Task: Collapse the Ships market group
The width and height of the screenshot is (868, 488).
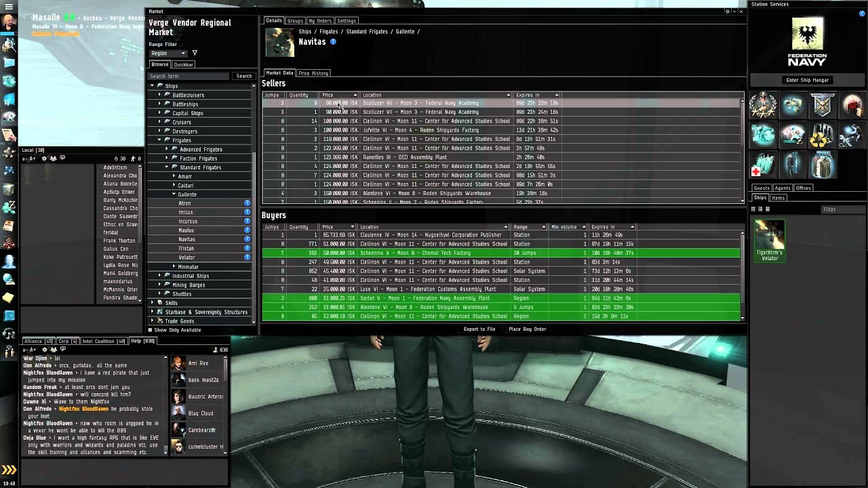Action: pos(152,86)
